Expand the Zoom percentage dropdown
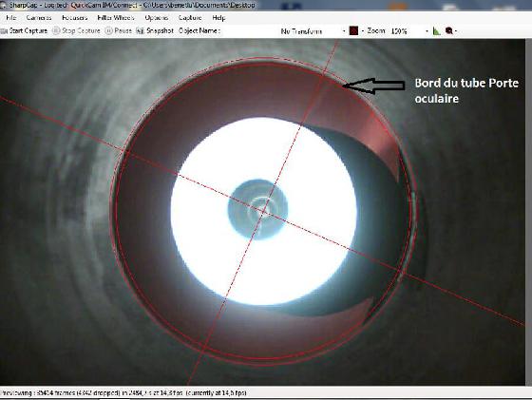This screenshot has height=400, width=532. tap(427, 31)
